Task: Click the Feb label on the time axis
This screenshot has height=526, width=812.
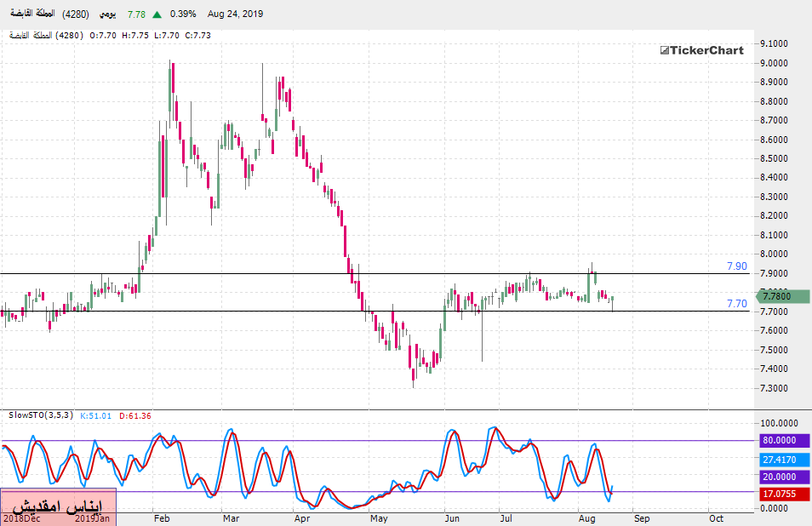Action: point(162,517)
